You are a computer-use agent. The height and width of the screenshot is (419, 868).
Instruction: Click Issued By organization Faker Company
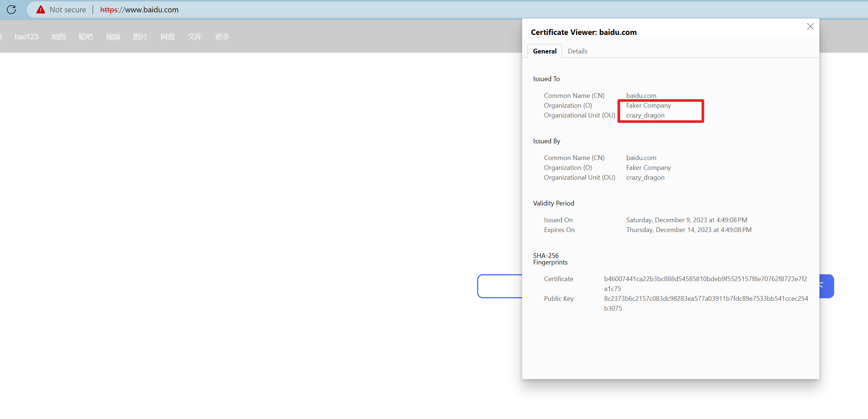tap(649, 168)
